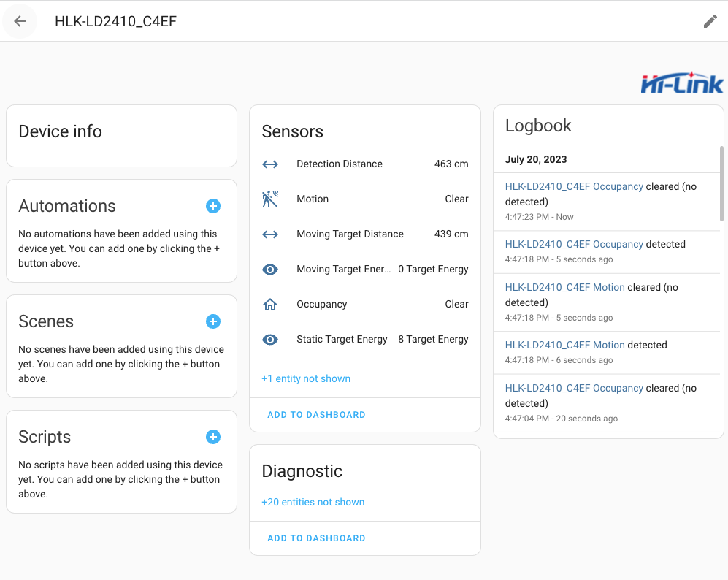Add a script via the plus button

pos(213,437)
